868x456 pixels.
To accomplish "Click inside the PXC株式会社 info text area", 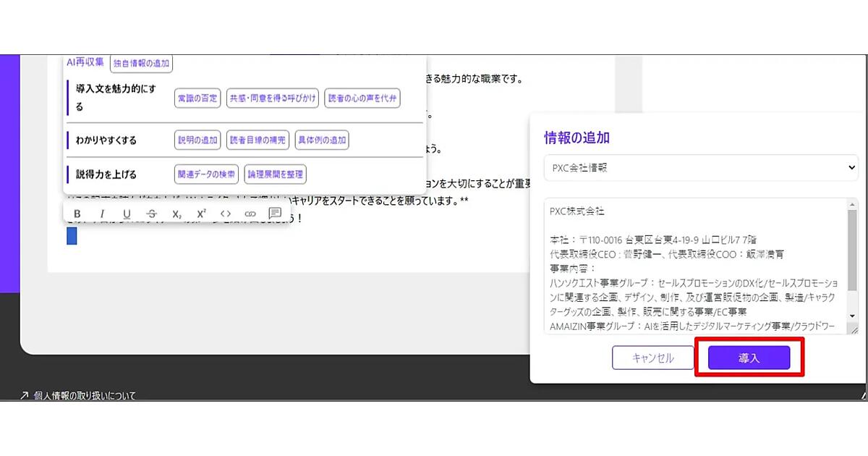I will tap(693, 268).
